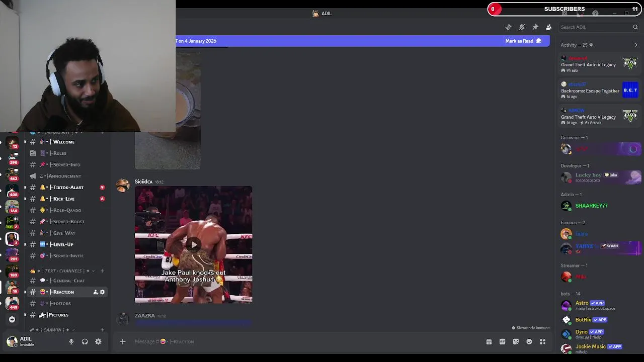Click the plus attach file button
The width and height of the screenshot is (644, 362).
(122, 341)
